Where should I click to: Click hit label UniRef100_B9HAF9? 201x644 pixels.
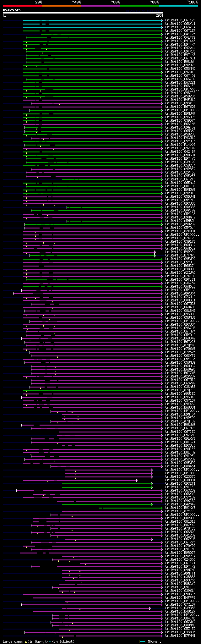click(x=180, y=217)
